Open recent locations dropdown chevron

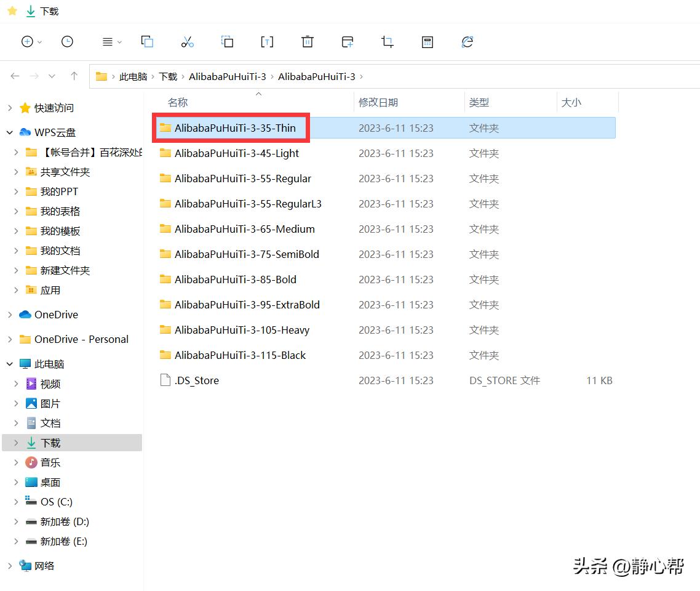pos(52,76)
